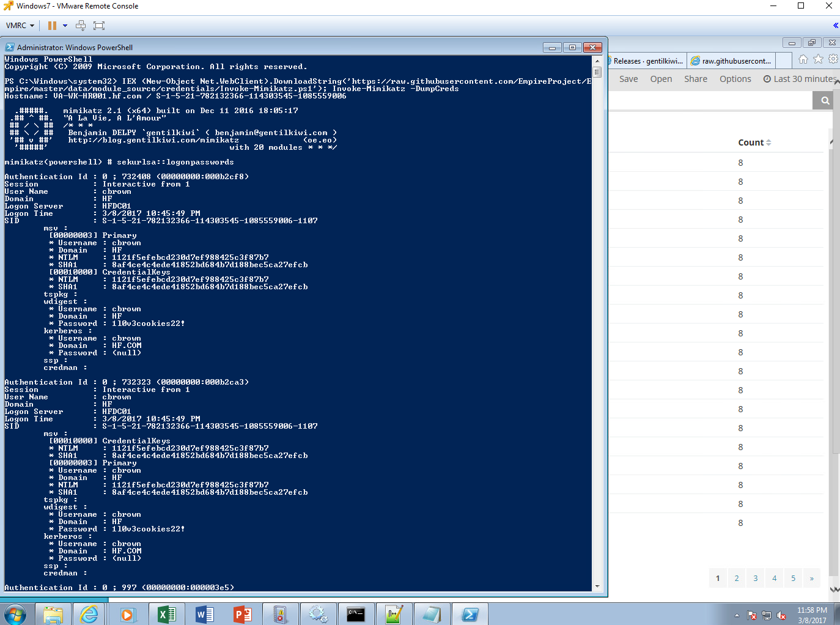Viewport: 840px width, 625px height.
Task: Click 'Authentication Id : 0 ; 997' line
Action: click(x=119, y=588)
